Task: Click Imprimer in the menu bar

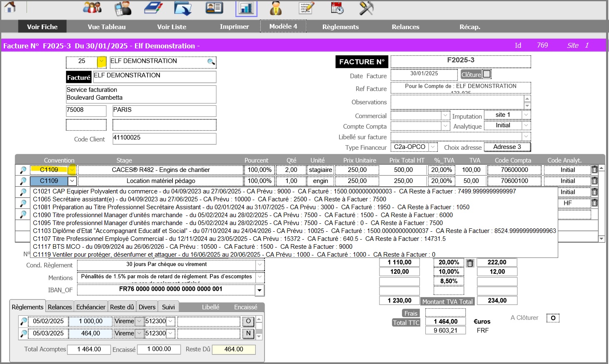Action: pos(235,27)
